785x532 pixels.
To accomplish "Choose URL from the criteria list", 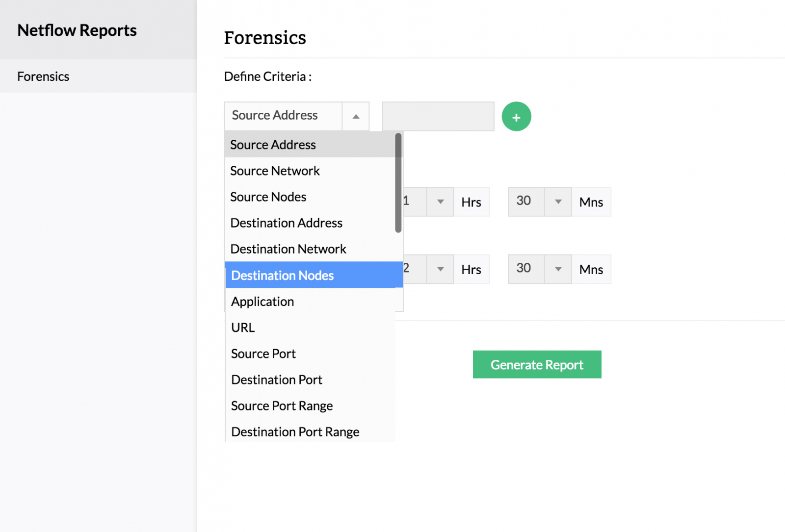I will [x=243, y=328].
